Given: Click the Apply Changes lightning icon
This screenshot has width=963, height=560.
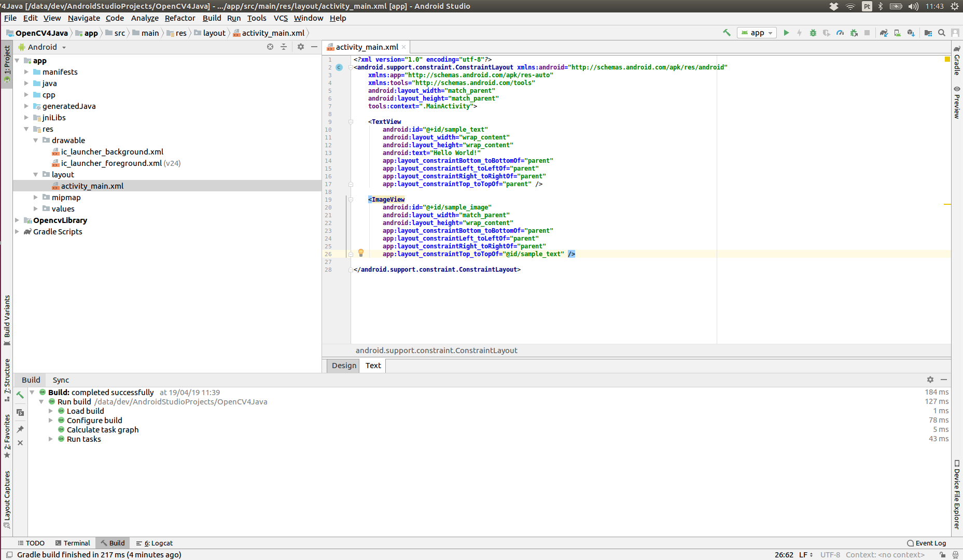Looking at the screenshot, I should pos(800,33).
